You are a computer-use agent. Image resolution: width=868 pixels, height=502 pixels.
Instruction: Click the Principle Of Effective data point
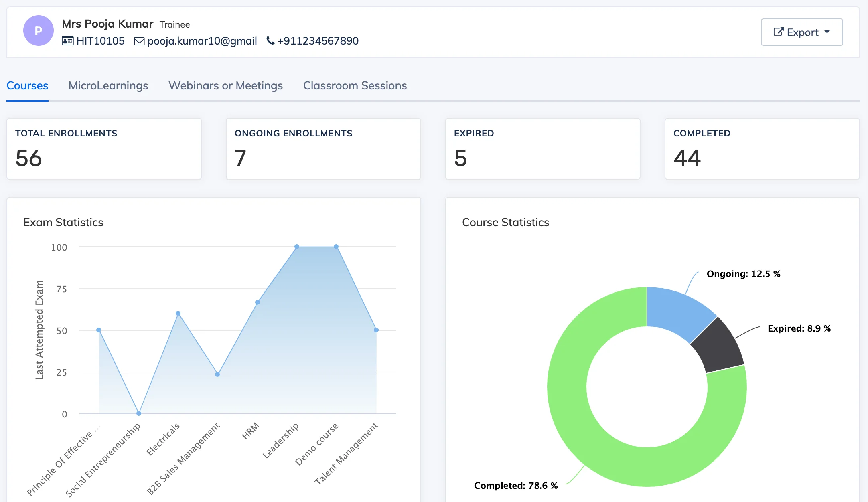pyautogui.click(x=99, y=330)
